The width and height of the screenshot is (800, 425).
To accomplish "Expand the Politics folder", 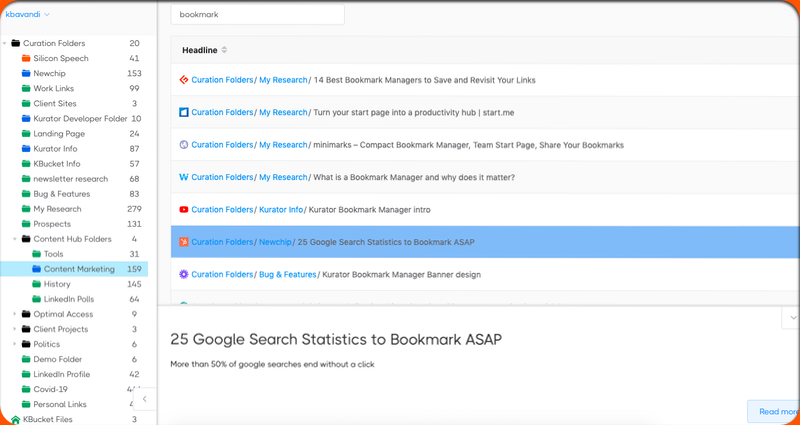I will point(15,344).
